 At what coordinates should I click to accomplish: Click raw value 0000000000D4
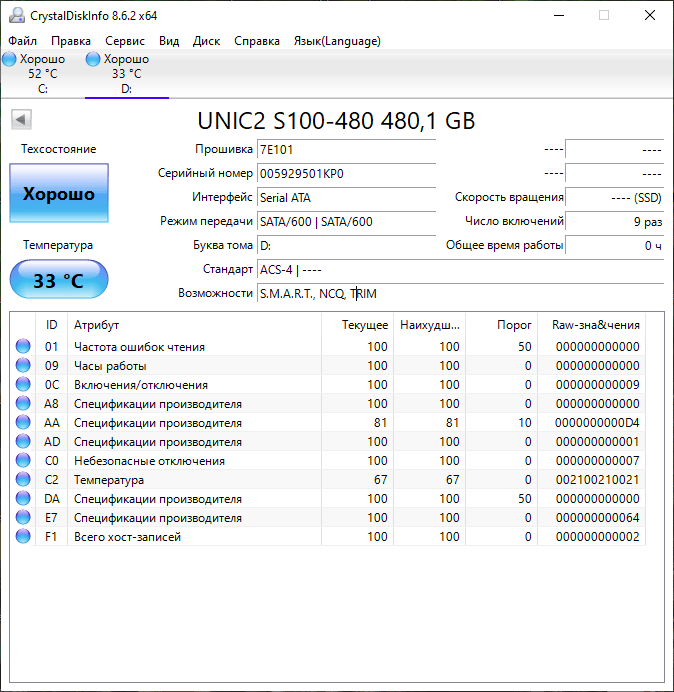click(x=597, y=423)
